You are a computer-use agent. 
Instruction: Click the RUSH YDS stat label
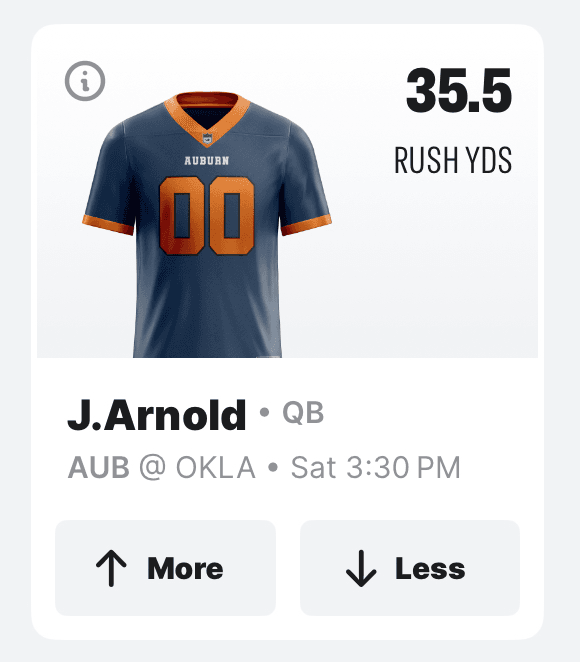tap(453, 160)
